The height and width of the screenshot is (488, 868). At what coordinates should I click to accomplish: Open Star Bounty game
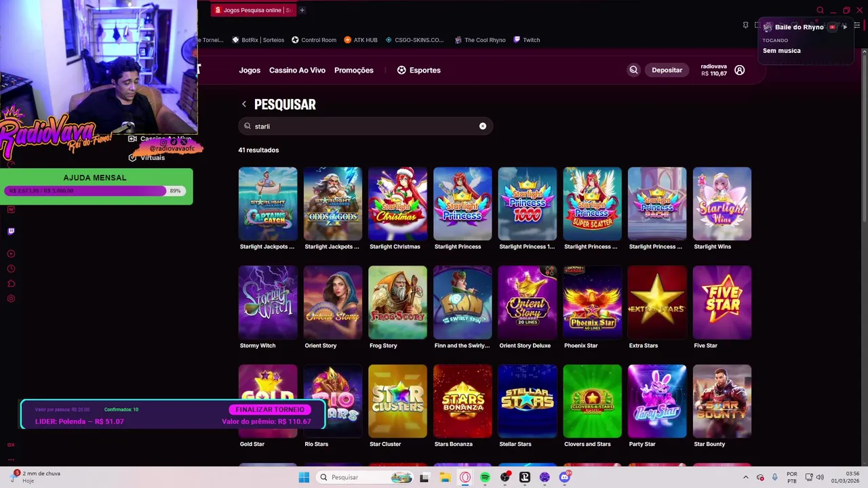click(x=722, y=401)
